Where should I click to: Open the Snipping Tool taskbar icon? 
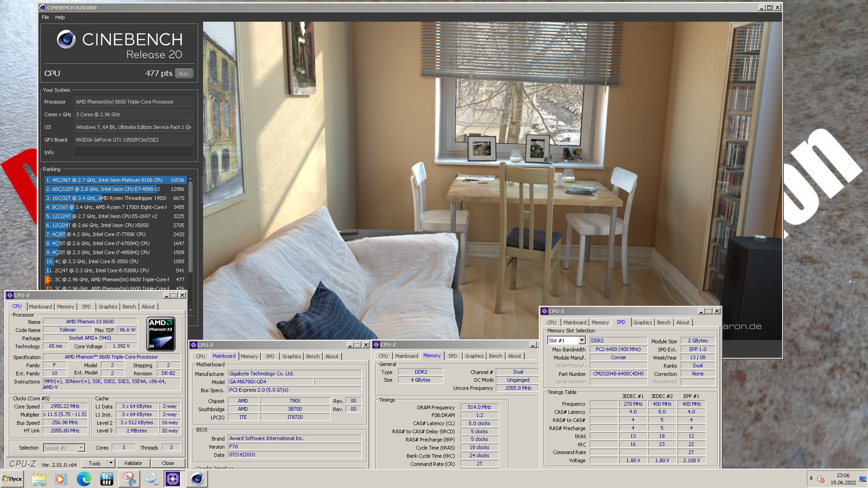129,479
